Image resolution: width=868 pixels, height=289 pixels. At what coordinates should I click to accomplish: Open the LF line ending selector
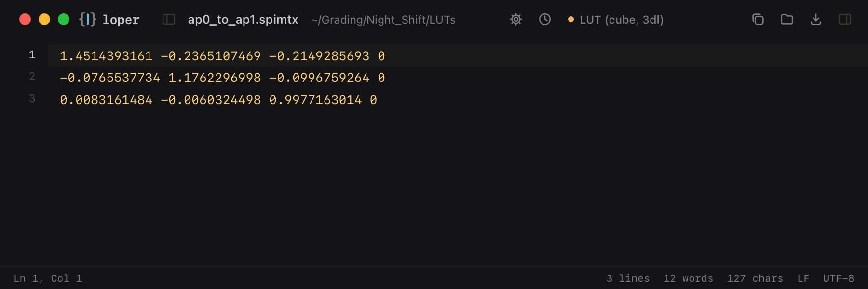803,278
